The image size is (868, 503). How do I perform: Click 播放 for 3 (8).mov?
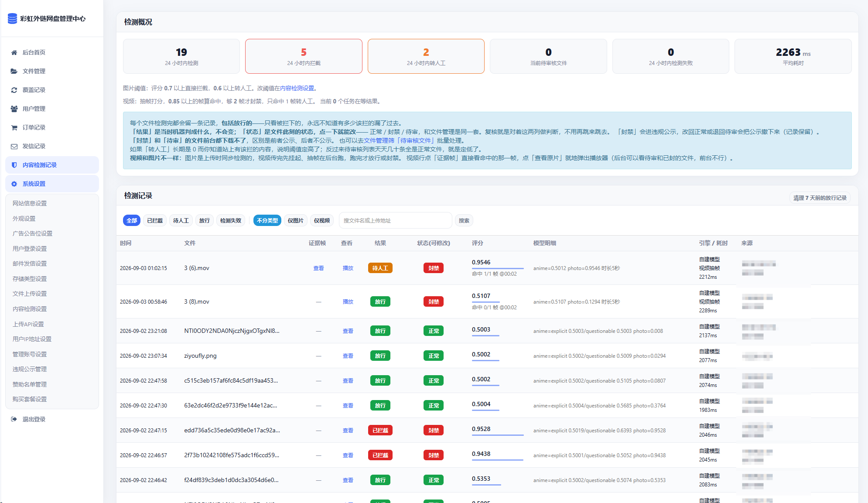348,301
